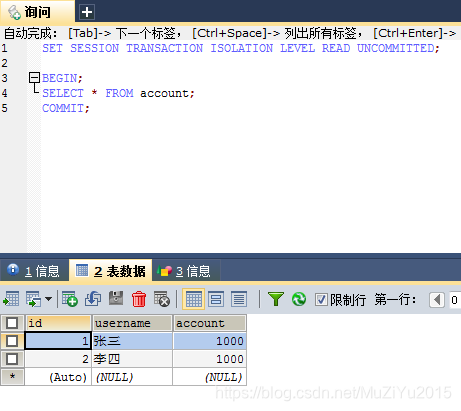The height and width of the screenshot is (411, 461).
Task: Click the (Auto) id cell in new row
Action: 58,377
